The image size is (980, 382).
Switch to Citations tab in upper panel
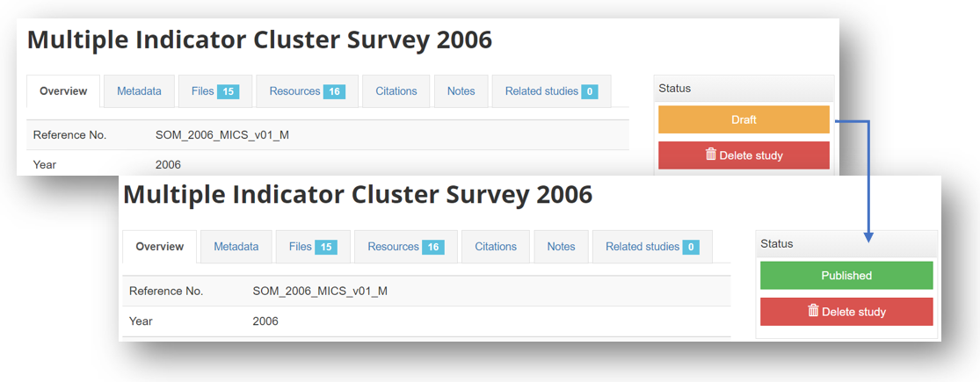point(396,91)
